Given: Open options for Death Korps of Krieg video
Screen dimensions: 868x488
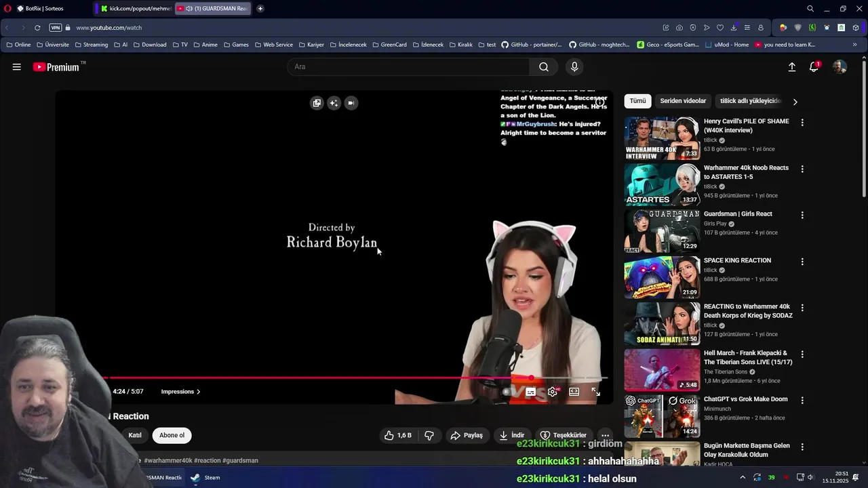Looking at the screenshot, I should [802, 308].
